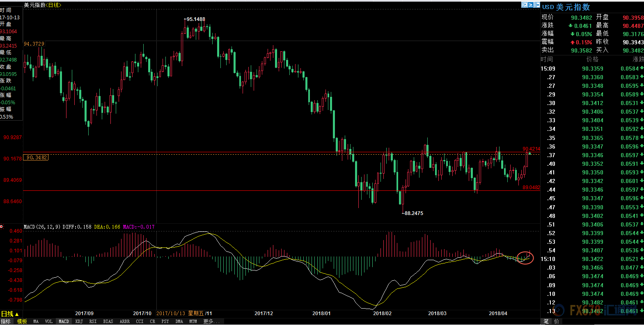This screenshot has height=325, width=644.
Task: Click the 15:10 tick row price 90.3422
Action: 593,259
